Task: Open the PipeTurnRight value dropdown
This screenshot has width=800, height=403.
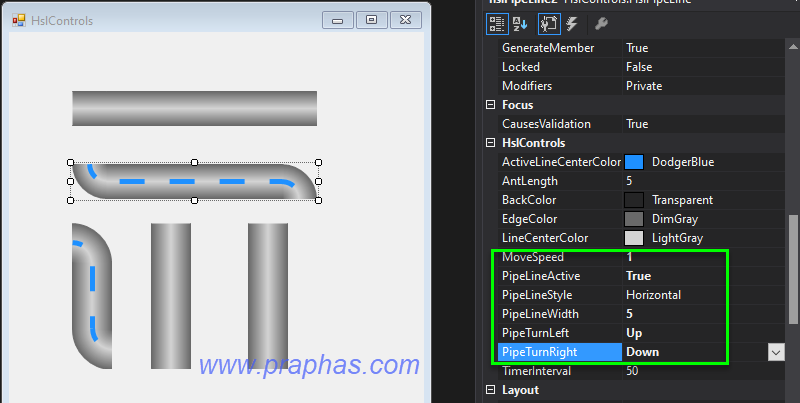Action: point(775,352)
